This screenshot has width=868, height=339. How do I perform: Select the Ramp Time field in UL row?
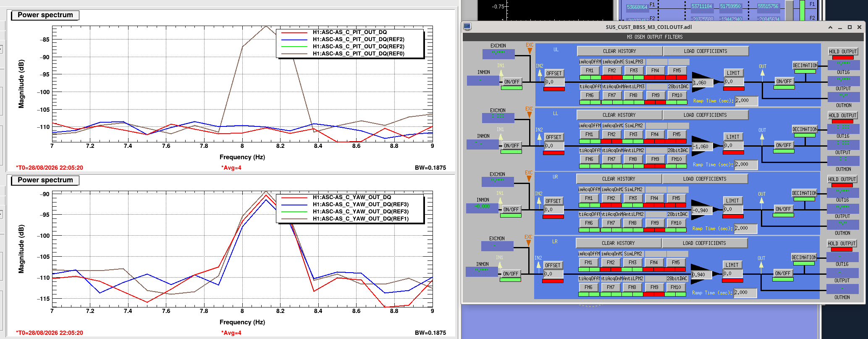coord(746,100)
